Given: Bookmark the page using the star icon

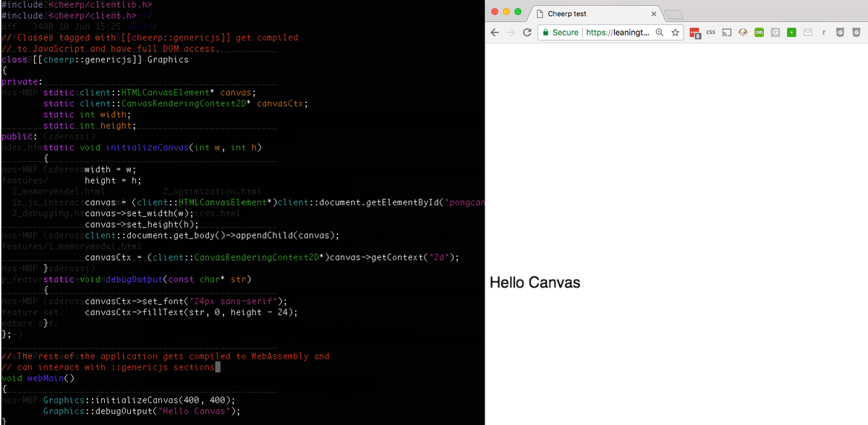Looking at the screenshot, I should 675,32.
